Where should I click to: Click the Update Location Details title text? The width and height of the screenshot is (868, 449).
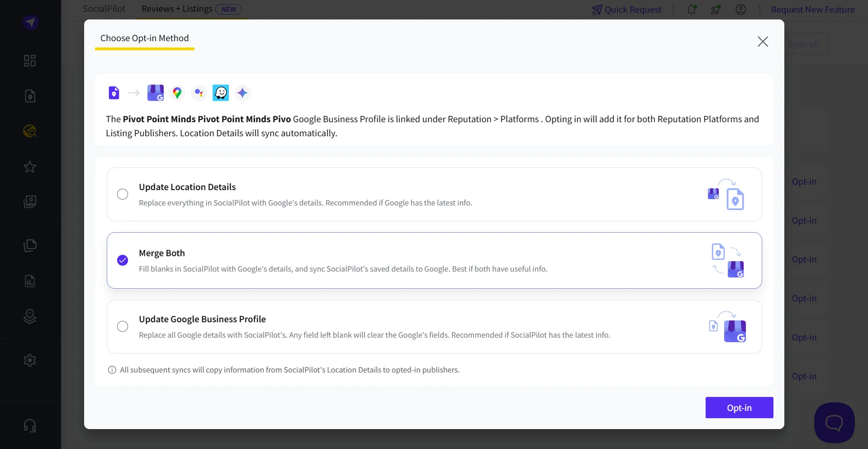(x=187, y=187)
